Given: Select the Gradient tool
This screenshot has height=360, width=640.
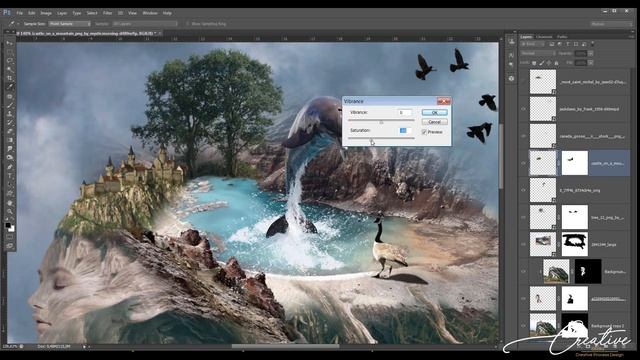Looking at the screenshot, I should (9, 140).
